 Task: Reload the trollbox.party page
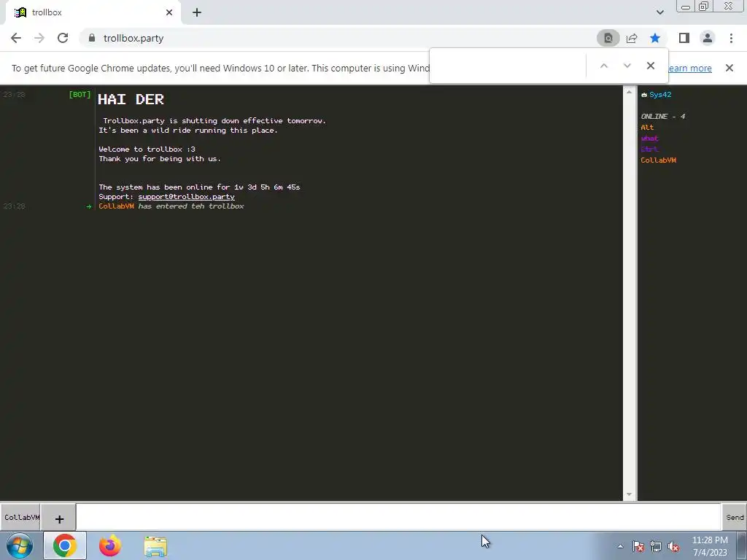(x=63, y=38)
